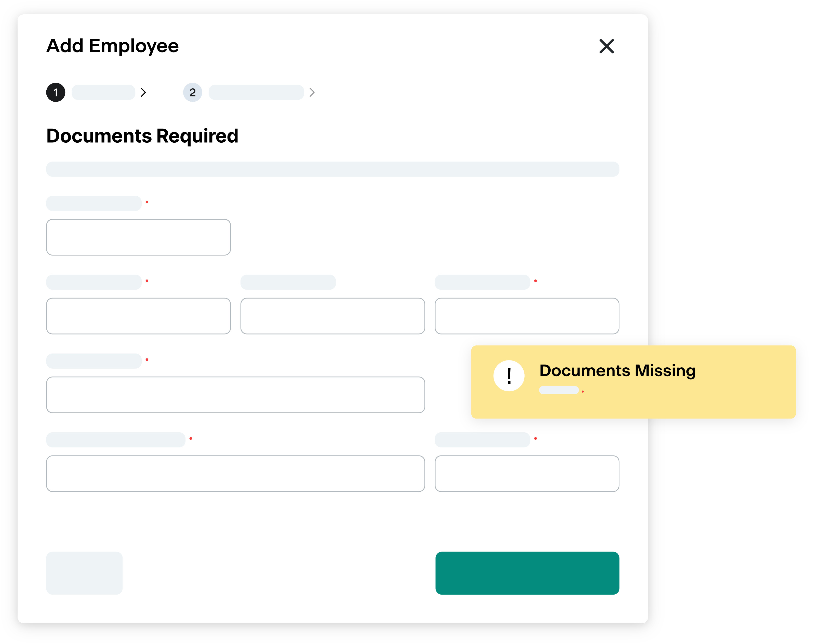Image resolution: width=824 pixels, height=644 pixels.
Task: Focus the first input field under Documents Required
Action: (x=138, y=237)
